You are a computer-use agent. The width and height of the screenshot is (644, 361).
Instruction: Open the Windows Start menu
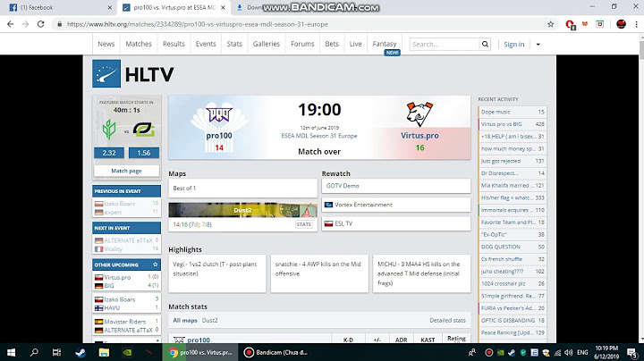click(11, 352)
